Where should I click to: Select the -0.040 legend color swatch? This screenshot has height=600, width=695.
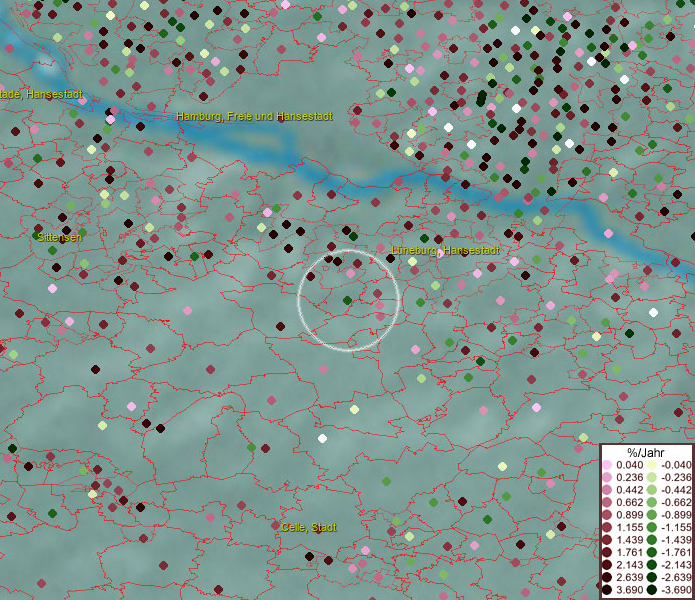pyautogui.click(x=652, y=465)
